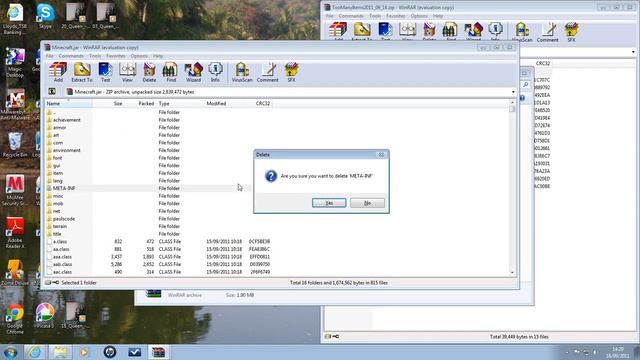Click Info icon in TooManyItems window
640x360 pixels.
[495, 32]
